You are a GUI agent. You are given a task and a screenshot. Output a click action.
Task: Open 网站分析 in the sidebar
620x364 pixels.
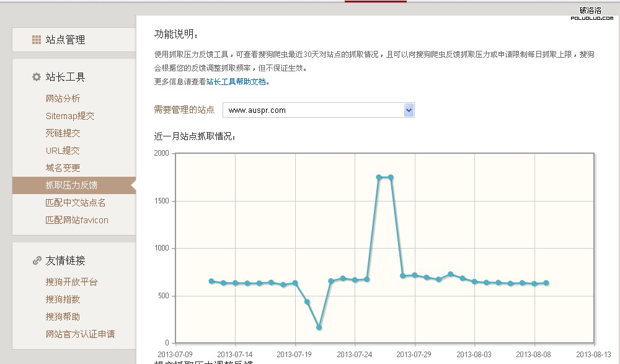tap(63, 99)
